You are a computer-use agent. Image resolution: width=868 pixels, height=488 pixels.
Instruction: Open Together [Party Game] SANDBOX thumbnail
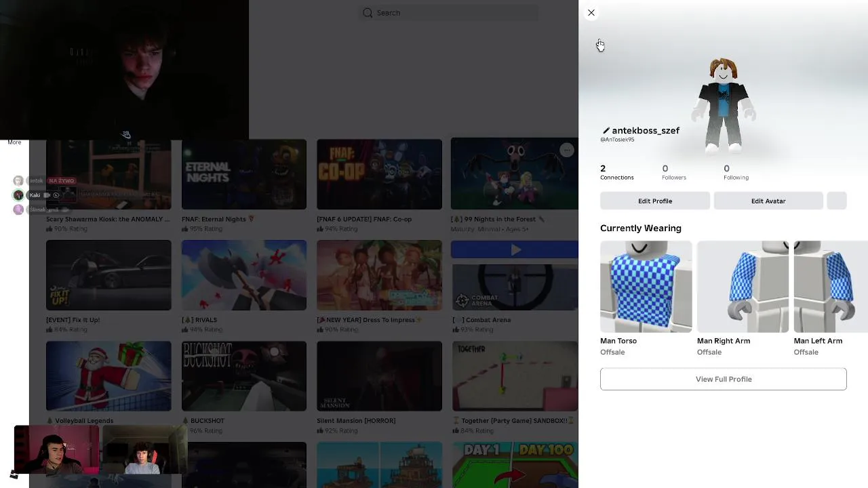click(515, 376)
